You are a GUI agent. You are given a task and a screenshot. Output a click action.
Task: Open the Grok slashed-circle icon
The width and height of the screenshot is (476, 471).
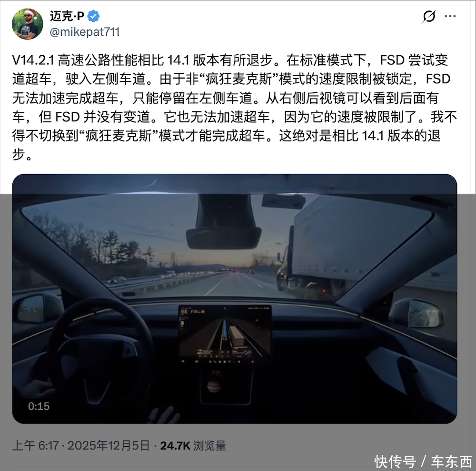(x=429, y=16)
